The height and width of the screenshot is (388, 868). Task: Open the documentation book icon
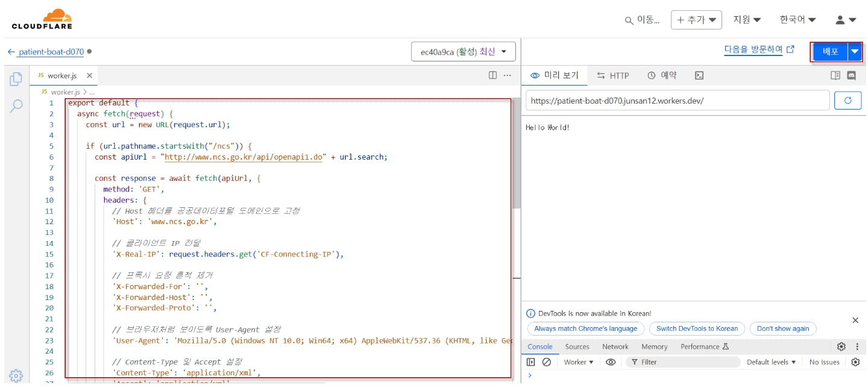click(x=835, y=75)
